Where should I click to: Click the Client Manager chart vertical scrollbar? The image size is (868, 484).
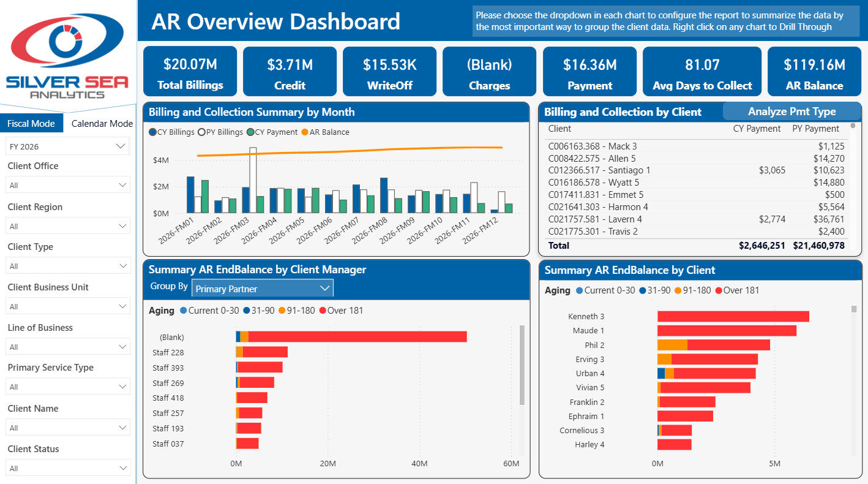tap(522, 365)
